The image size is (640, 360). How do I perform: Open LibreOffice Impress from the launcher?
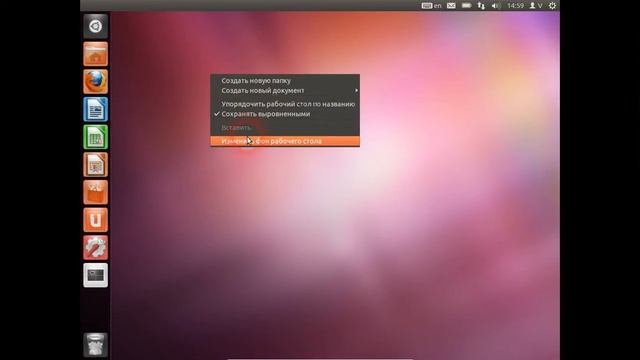click(x=96, y=164)
